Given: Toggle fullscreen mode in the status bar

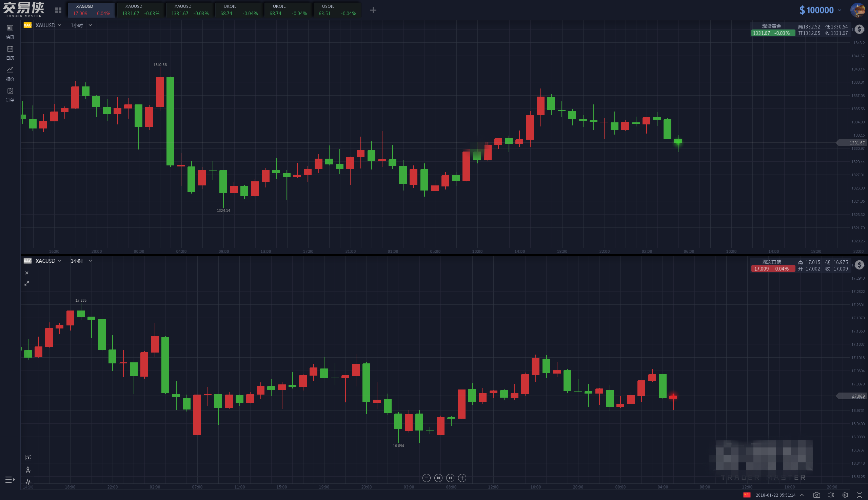Looking at the screenshot, I should 860,495.
